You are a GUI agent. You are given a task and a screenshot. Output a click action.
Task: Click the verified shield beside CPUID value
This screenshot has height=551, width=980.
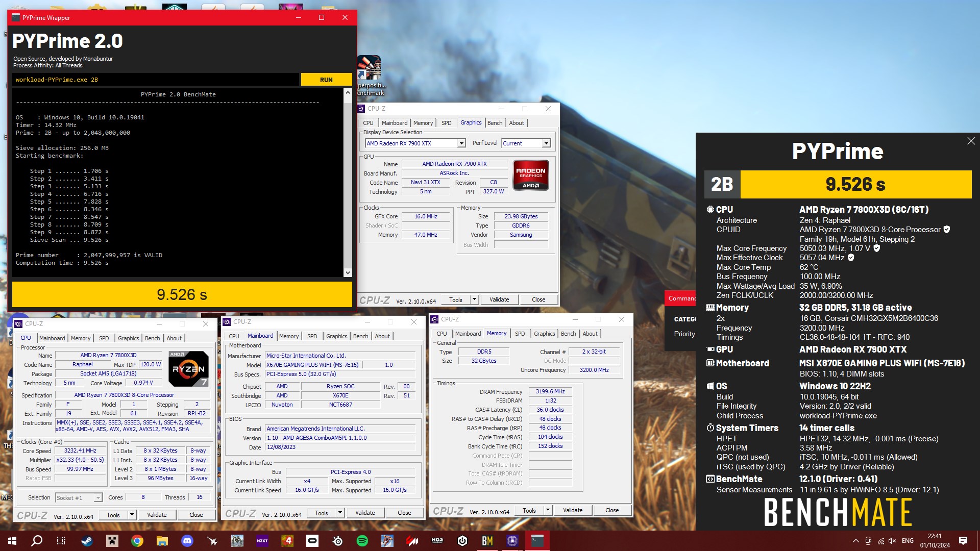pos(947,230)
